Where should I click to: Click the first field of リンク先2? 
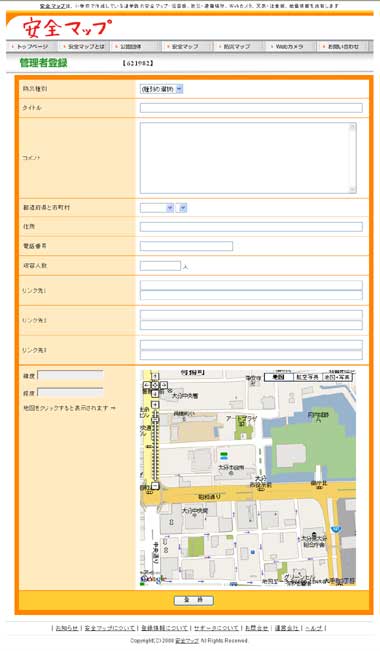click(x=251, y=315)
